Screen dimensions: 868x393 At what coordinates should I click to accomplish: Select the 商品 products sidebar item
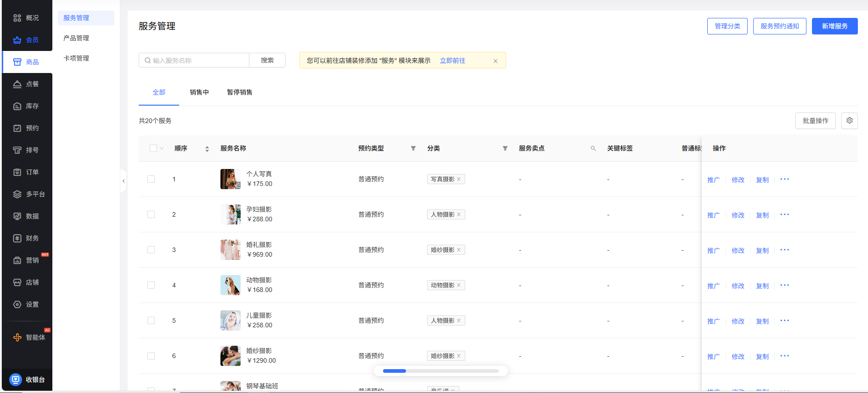click(x=27, y=62)
